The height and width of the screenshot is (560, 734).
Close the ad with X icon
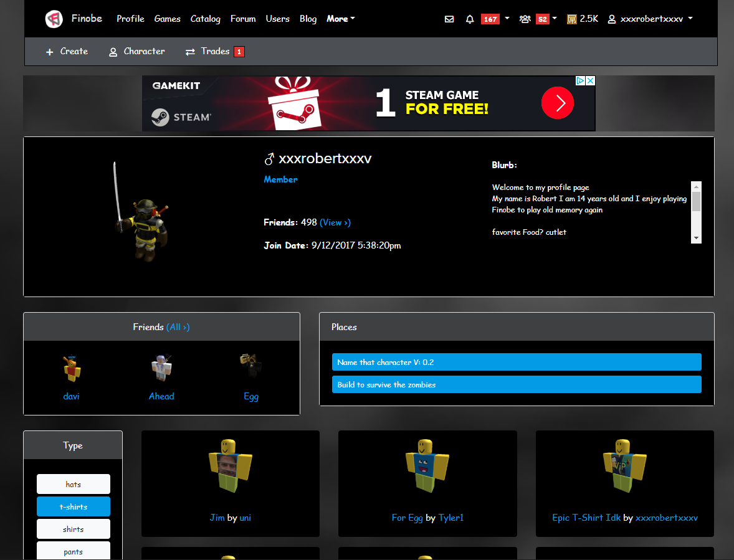(x=591, y=80)
